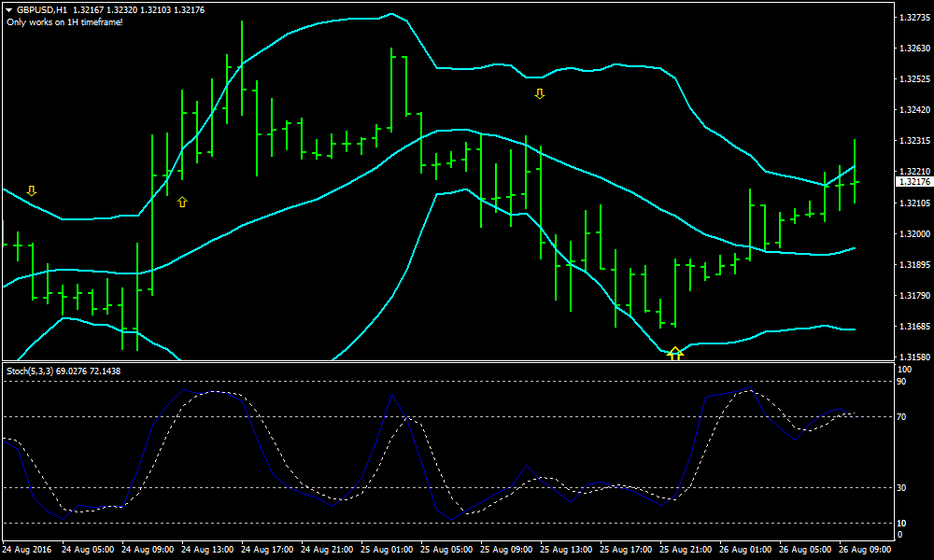934x560 pixels.
Task: Click the 1.31580 price at scale bottom
Action: [913, 357]
